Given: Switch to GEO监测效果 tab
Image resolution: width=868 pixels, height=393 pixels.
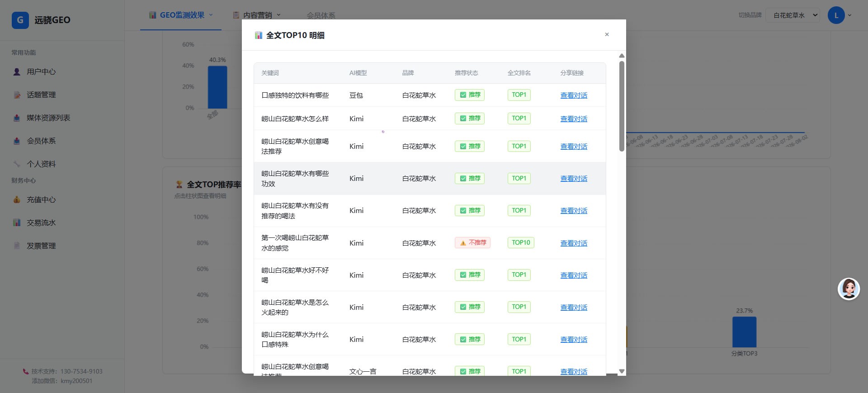Looking at the screenshot, I should pyautogui.click(x=181, y=15).
